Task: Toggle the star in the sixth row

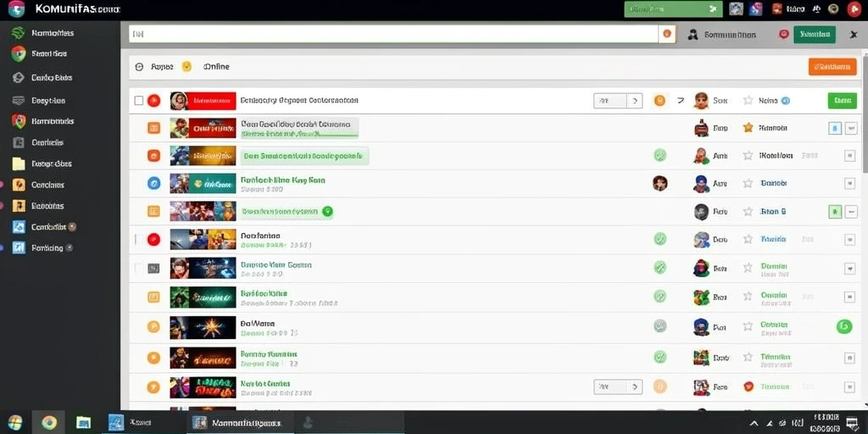Action: pyautogui.click(x=748, y=239)
